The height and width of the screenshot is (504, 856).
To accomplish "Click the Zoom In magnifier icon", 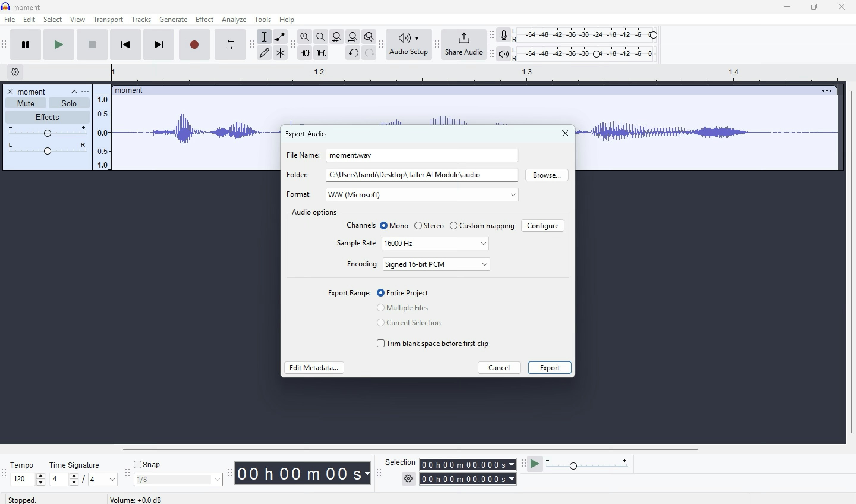I will [305, 37].
